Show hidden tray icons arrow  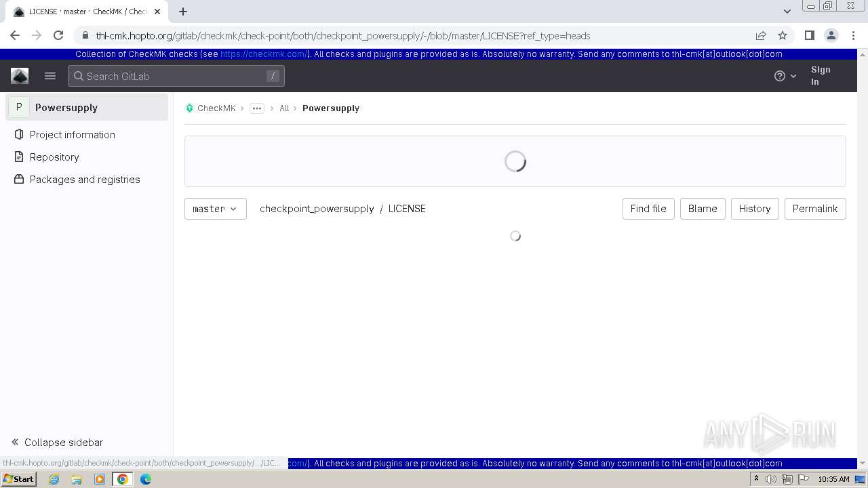point(756,479)
